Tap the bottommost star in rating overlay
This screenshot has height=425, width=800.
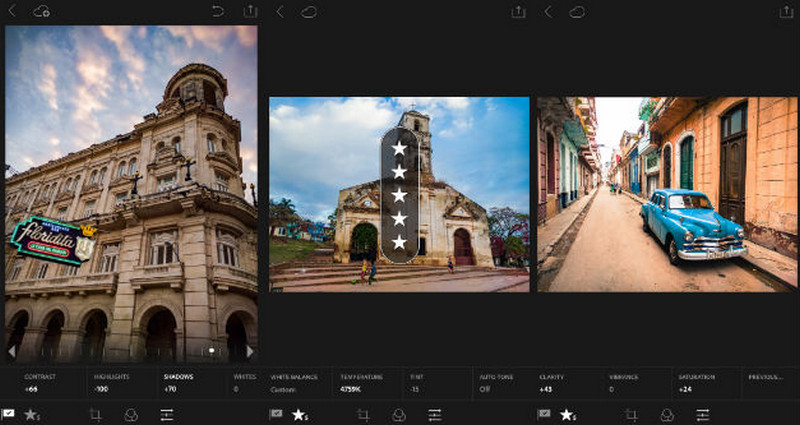[x=399, y=242]
